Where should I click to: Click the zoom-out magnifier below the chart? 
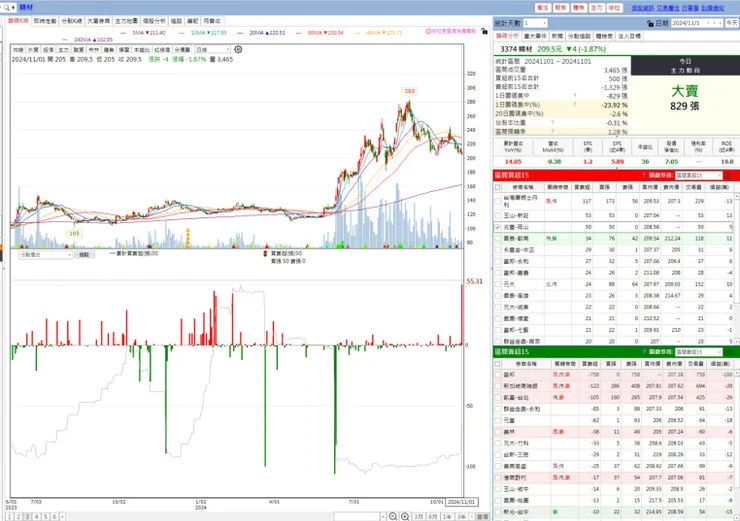(x=393, y=516)
